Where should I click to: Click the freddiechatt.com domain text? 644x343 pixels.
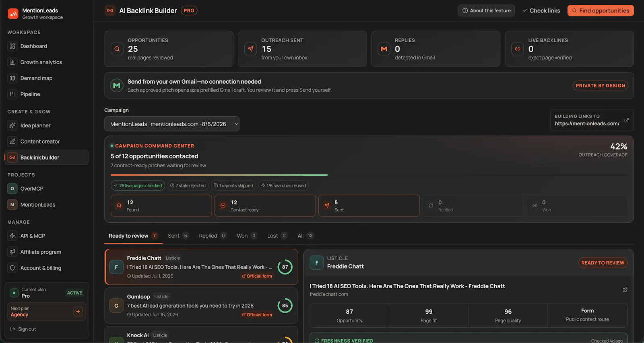coord(329,294)
